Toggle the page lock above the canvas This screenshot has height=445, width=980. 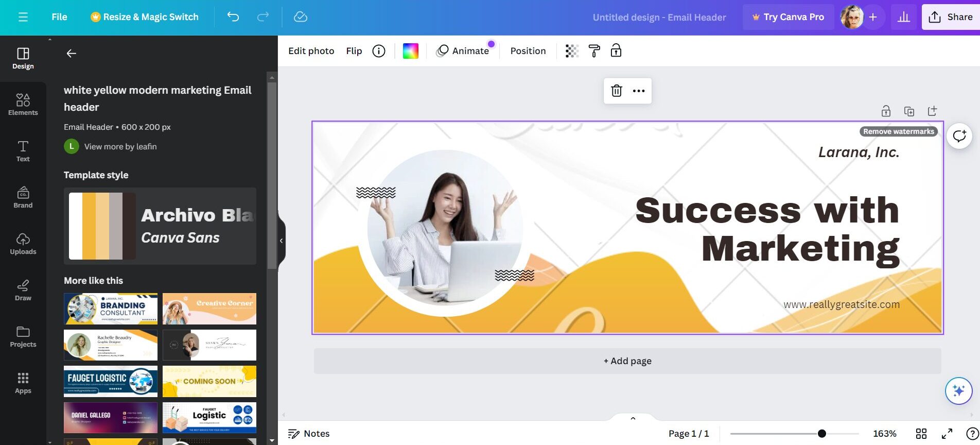[886, 111]
